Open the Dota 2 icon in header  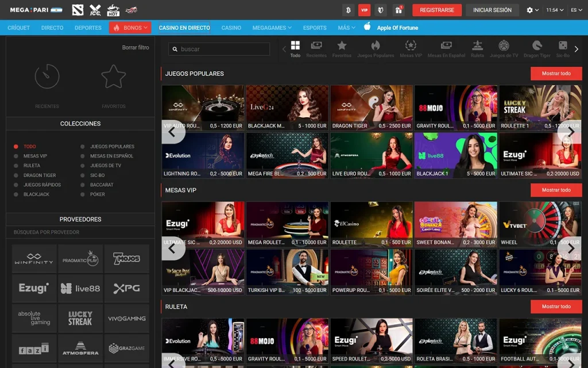click(x=78, y=10)
